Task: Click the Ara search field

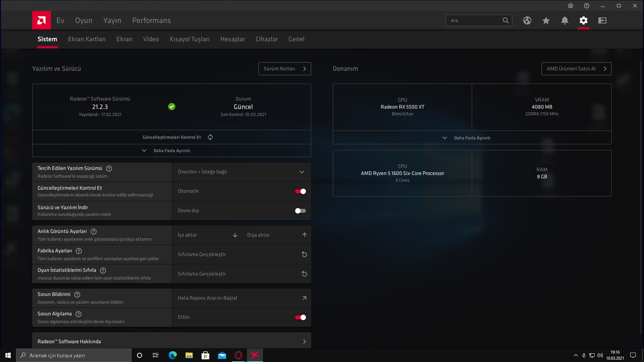Action: (474, 20)
